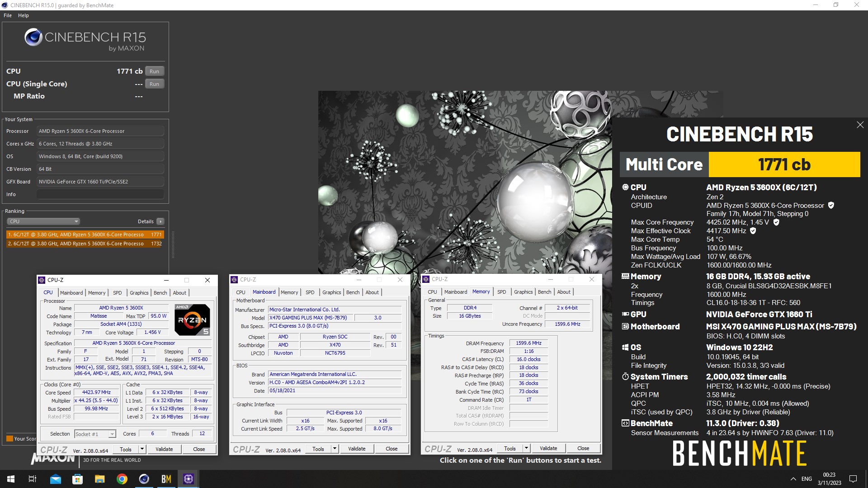
Task: Click ENG language indicator in tray
Action: click(807, 479)
